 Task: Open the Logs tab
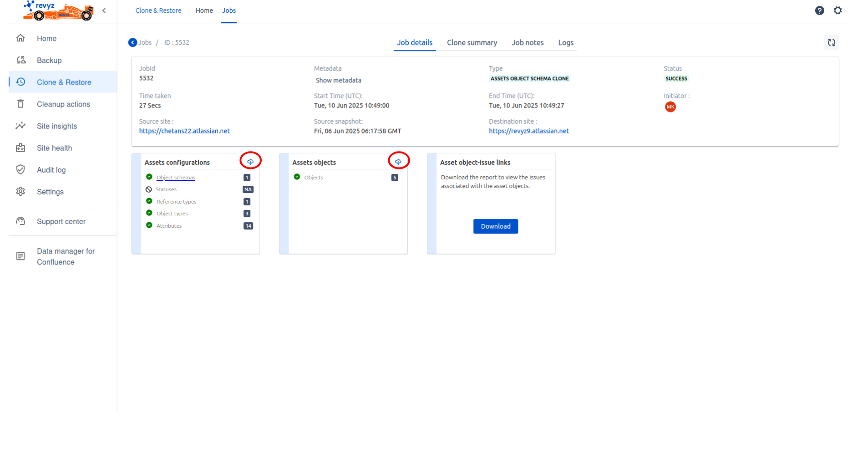[x=565, y=42]
